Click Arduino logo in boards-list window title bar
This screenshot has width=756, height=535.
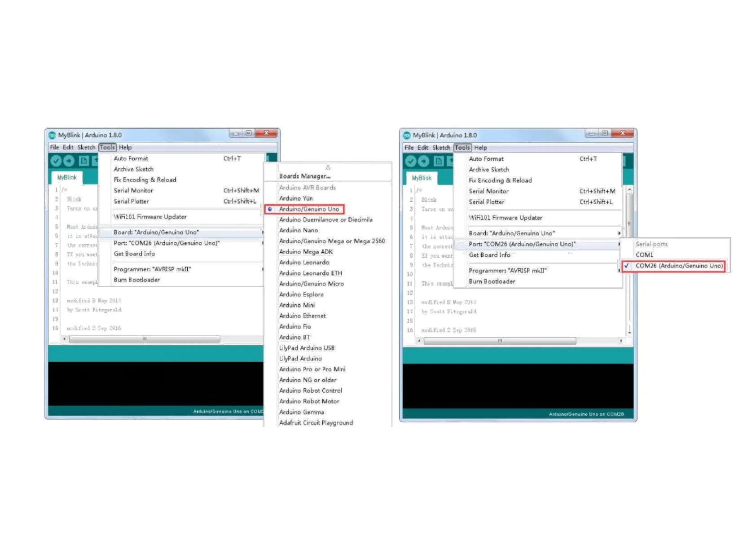pos(53,135)
